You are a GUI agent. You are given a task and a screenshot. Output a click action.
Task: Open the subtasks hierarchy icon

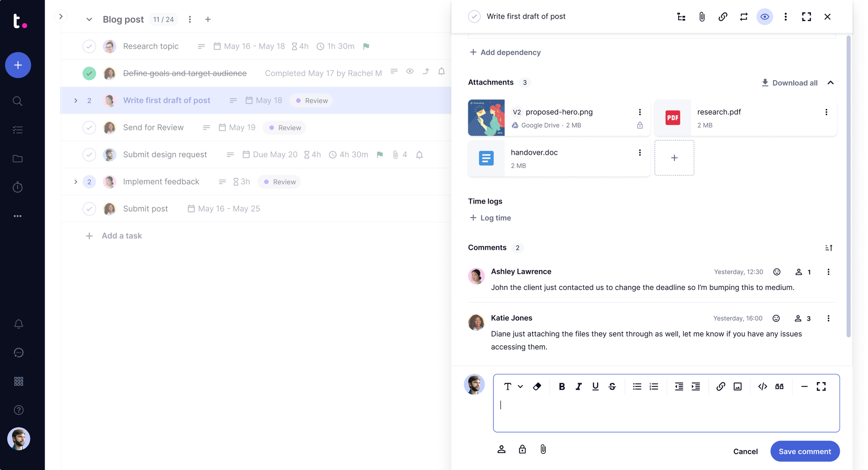(681, 17)
